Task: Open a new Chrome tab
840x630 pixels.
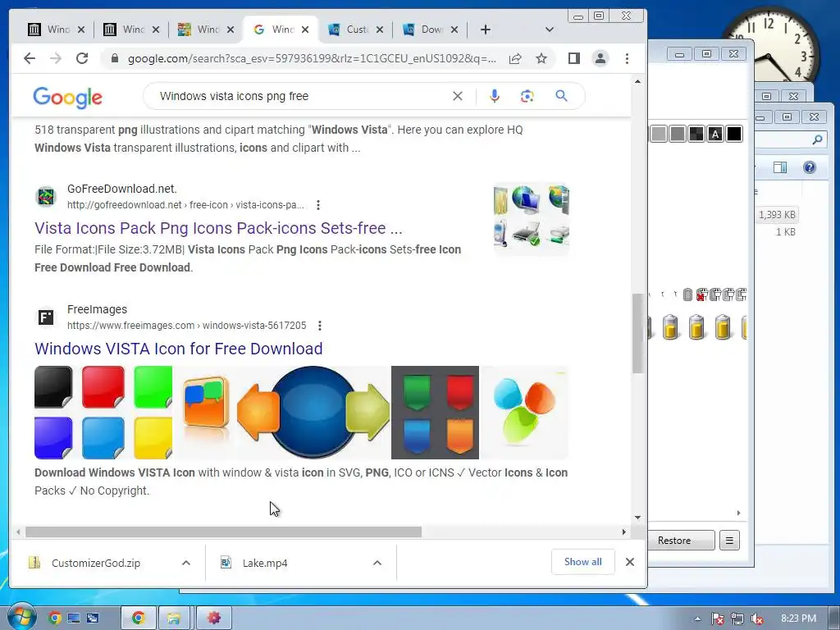Action: pos(486,30)
